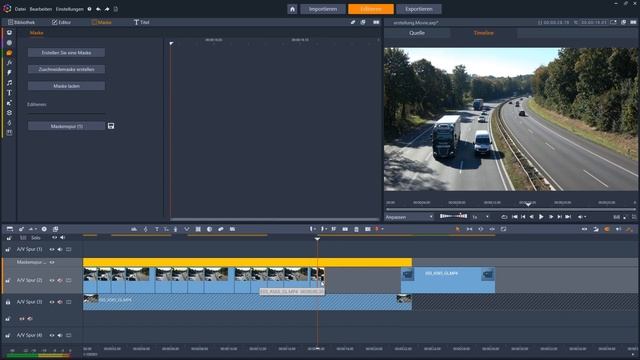Open the Einstellungen menu
This screenshot has height=360, width=640.
coord(69,9)
